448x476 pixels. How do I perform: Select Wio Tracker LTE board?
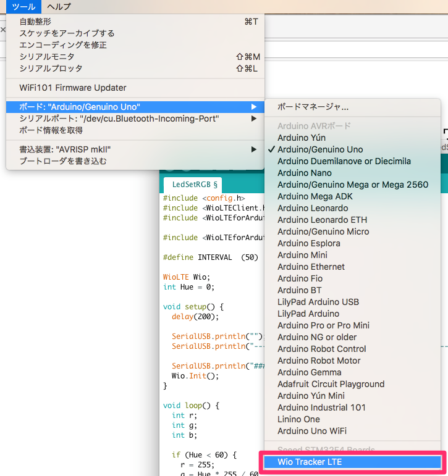(310, 462)
